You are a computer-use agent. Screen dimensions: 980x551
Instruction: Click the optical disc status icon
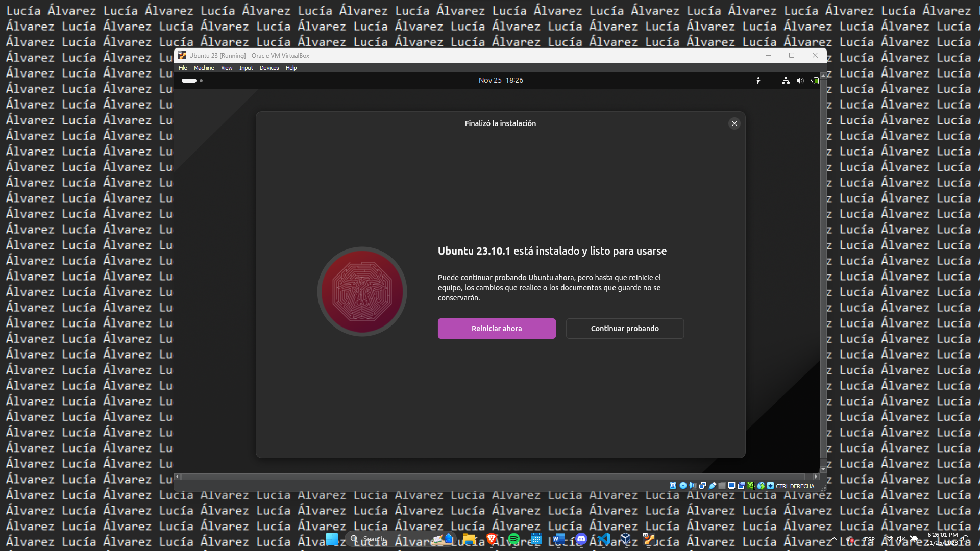pyautogui.click(x=683, y=486)
